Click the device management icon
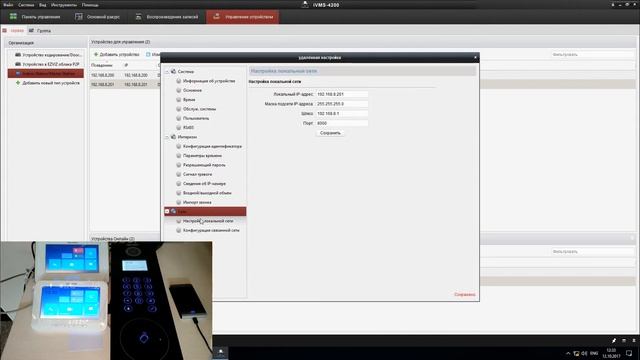 click(216, 16)
